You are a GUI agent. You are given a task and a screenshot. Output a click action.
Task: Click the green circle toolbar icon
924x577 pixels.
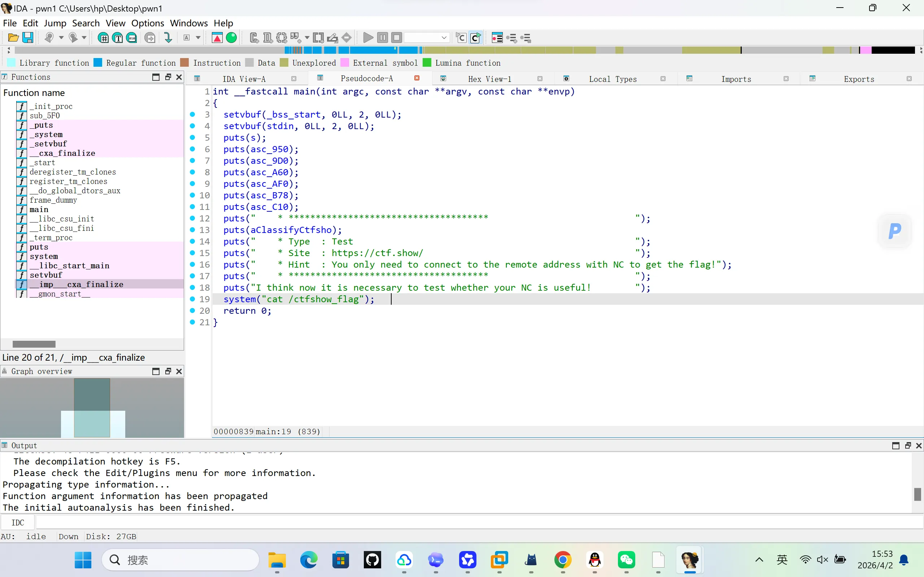point(231,38)
